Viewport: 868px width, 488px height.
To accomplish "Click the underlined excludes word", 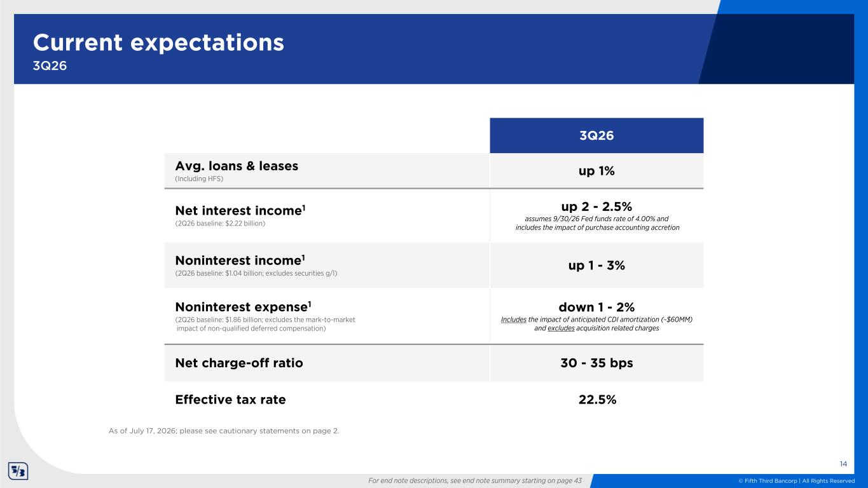I will pos(561,329).
